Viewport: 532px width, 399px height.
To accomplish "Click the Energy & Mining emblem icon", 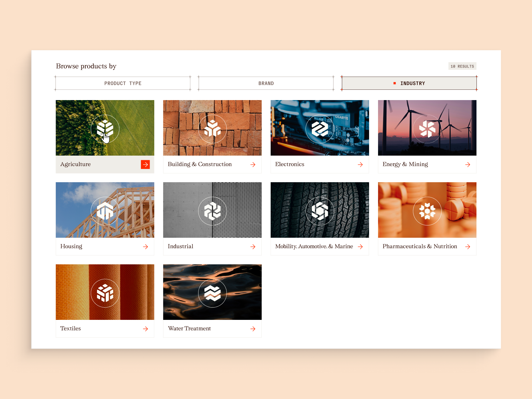I will click(427, 129).
